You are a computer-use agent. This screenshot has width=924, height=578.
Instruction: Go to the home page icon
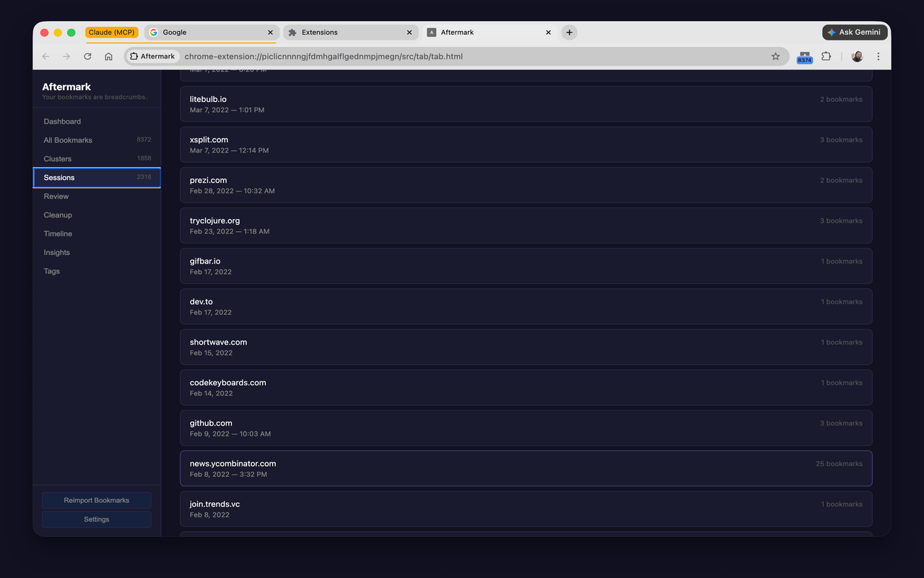[108, 56]
